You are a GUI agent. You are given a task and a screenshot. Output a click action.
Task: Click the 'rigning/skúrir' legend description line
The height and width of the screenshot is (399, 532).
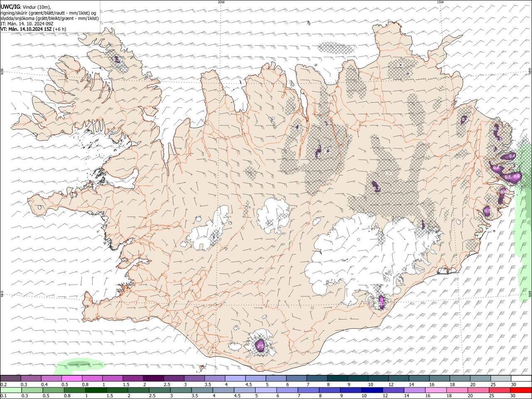[x=48, y=13]
